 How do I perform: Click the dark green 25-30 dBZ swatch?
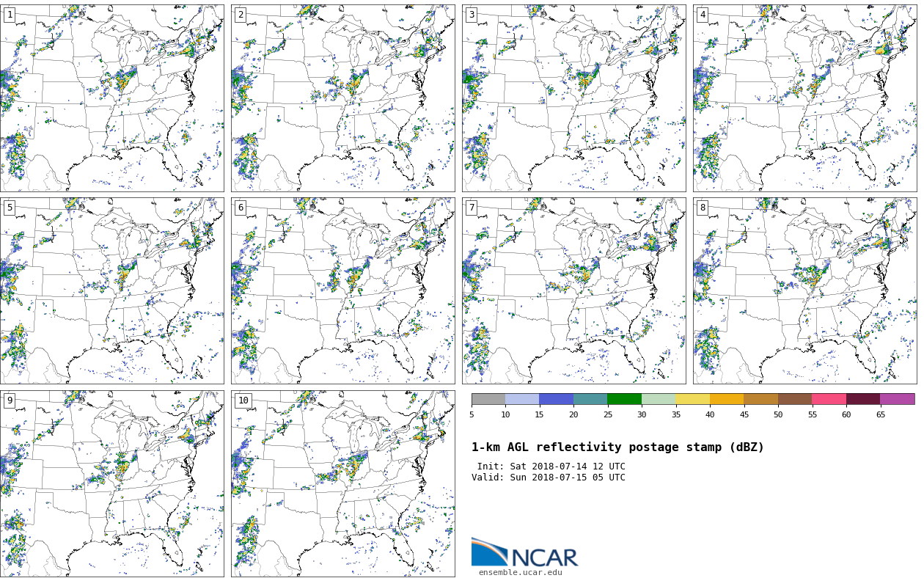[x=624, y=399]
